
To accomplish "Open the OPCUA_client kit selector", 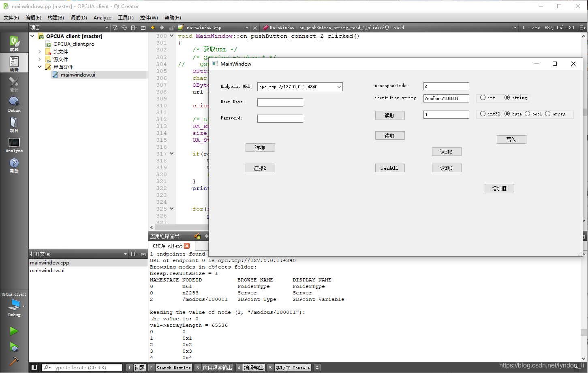I will coord(14,305).
